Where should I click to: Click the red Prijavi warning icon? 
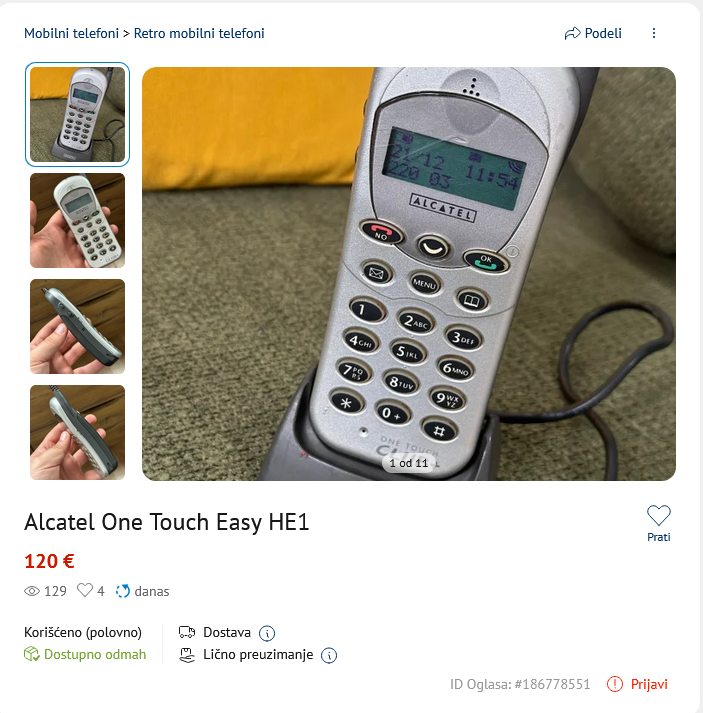point(615,684)
